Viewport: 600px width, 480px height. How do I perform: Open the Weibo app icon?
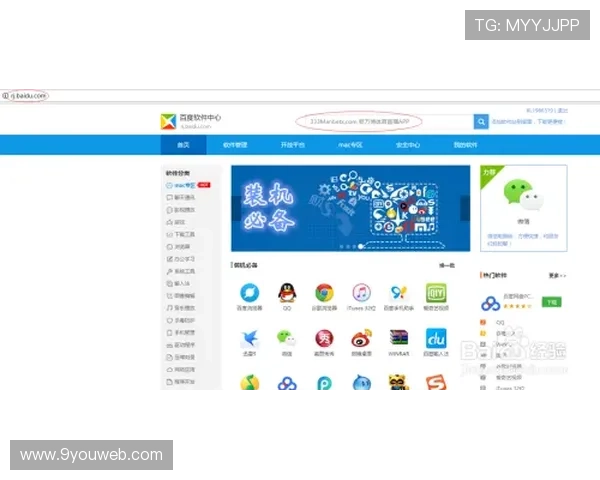point(361,339)
